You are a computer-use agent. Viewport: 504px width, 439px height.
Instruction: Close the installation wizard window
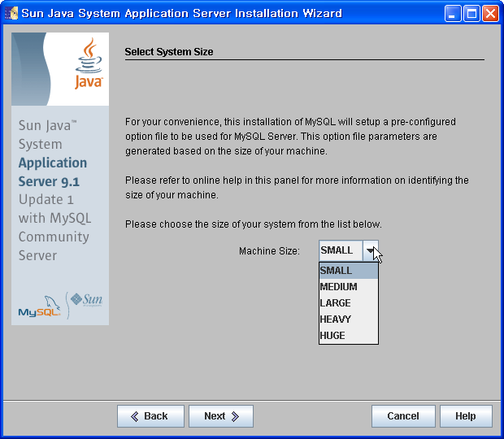point(490,14)
